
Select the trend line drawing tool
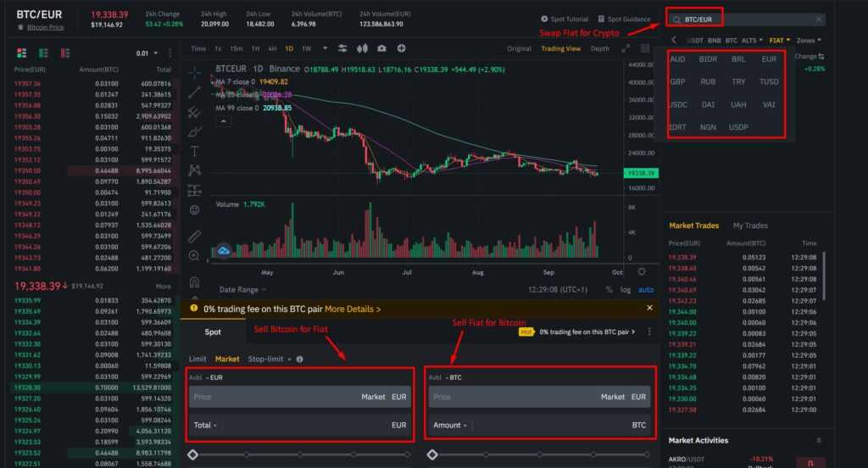(x=194, y=92)
